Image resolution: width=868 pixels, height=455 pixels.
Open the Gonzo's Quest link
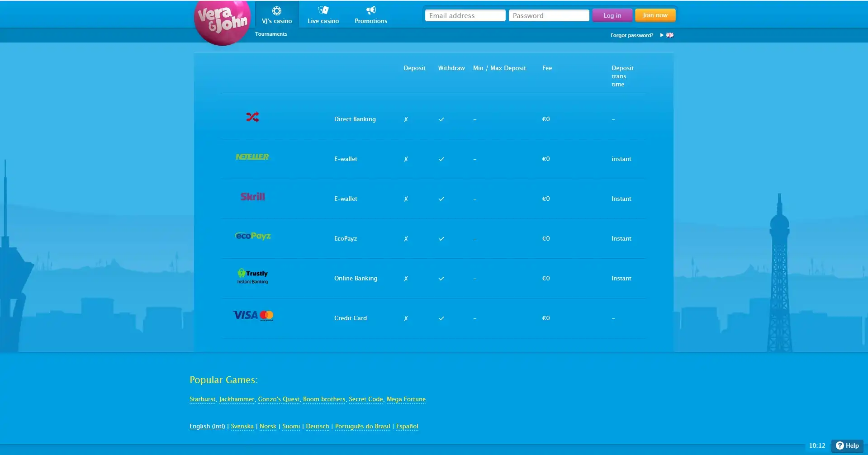[x=279, y=399]
